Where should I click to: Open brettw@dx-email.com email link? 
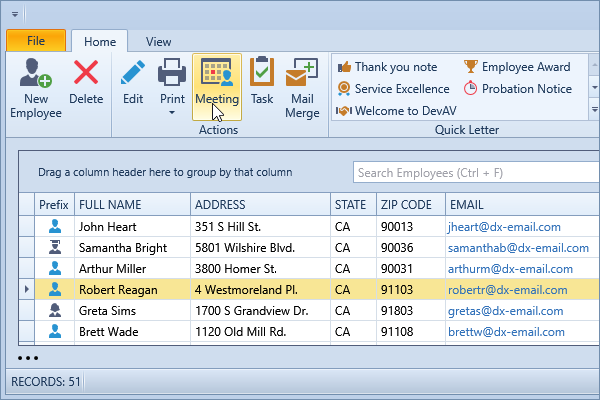506,332
